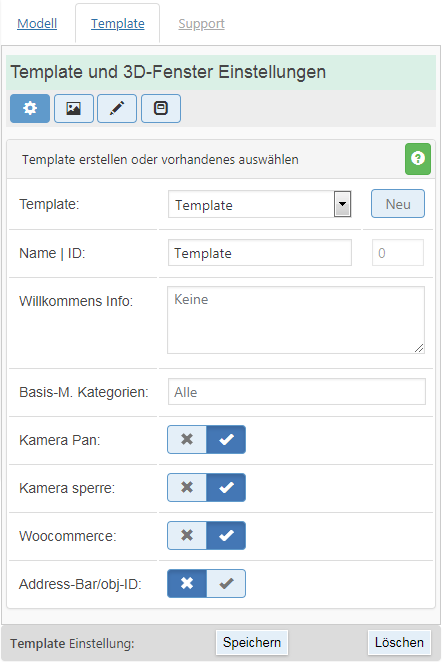Focus the Basis-M. Kategorien field
Viewport: 442px width, 662px height.
297,392
